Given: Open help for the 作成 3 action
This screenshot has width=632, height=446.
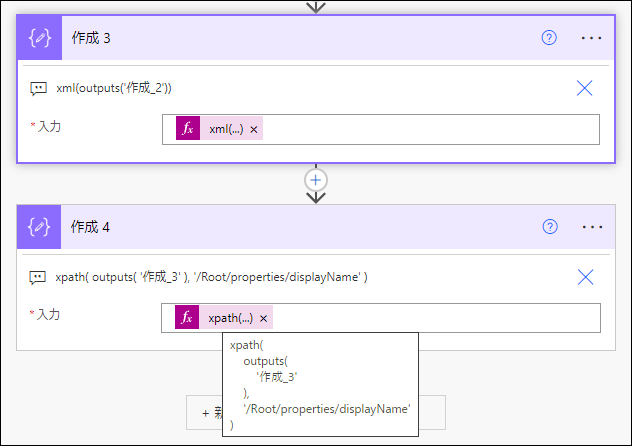Looking at the screenshot, I should tap(549, 38).
